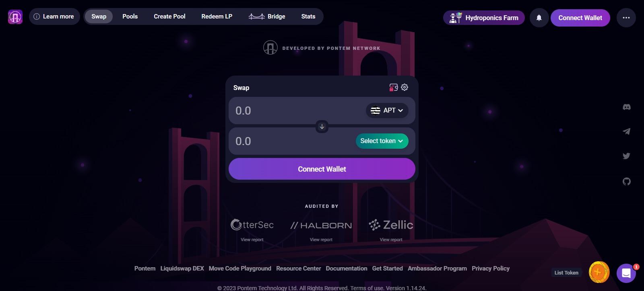Viewport: 644px width, 291px height.
Task: Click the Hydroponics Farm button
Action: tap(484, 18)
